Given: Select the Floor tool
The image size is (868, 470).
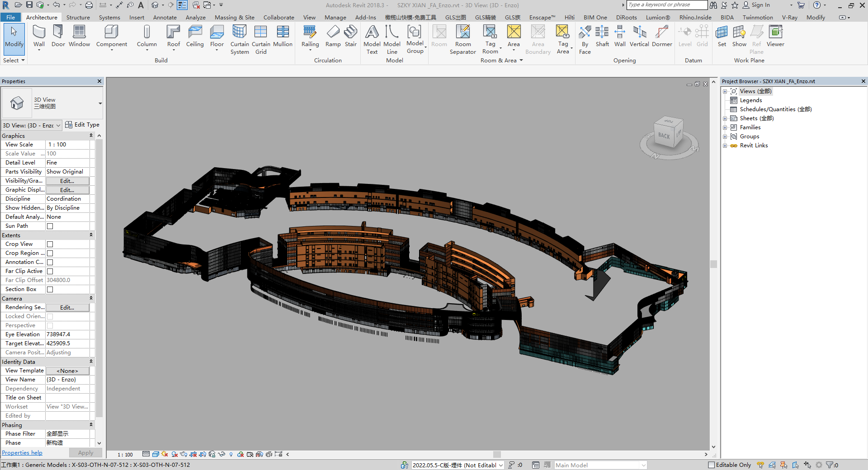Looking at the screenshot, I should tap(217, 36).
